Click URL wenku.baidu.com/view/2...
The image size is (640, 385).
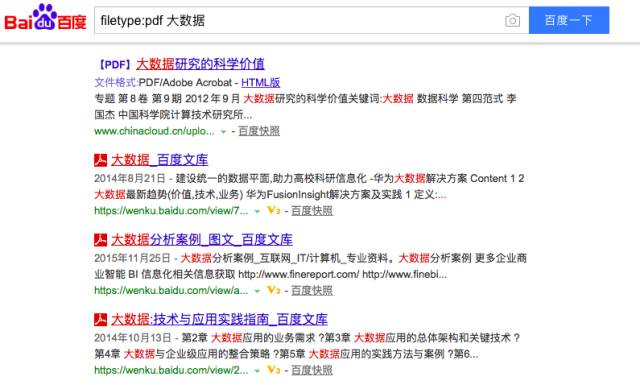(x=171, y=370)
